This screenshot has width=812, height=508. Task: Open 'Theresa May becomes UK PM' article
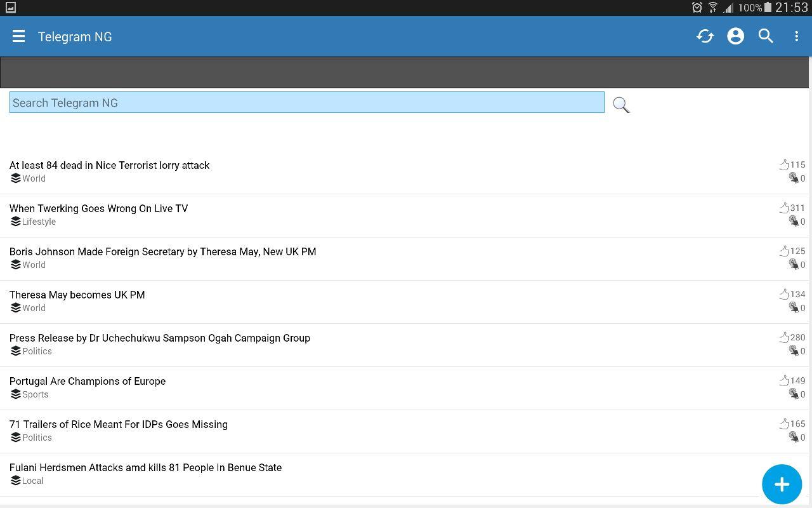77,295
